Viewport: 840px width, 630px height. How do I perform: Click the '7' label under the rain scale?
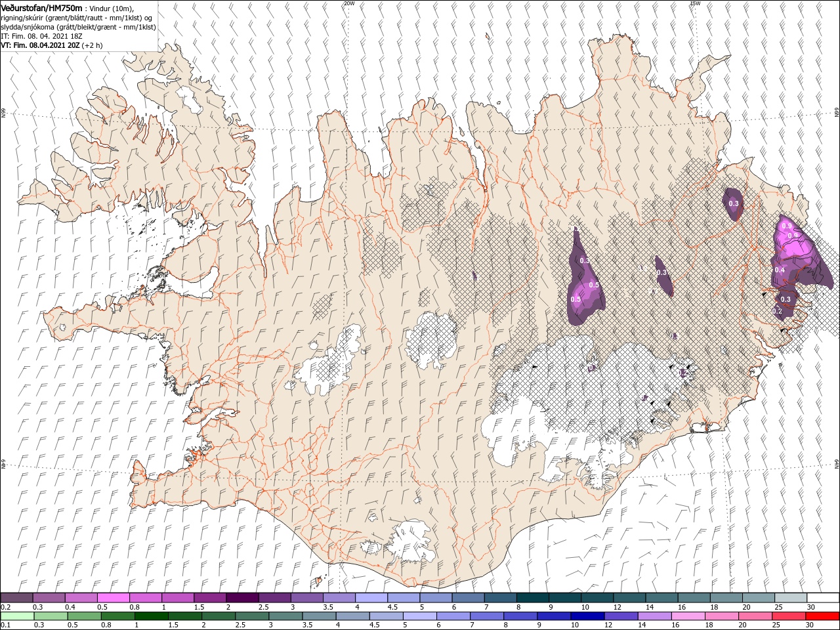(472, 625)
